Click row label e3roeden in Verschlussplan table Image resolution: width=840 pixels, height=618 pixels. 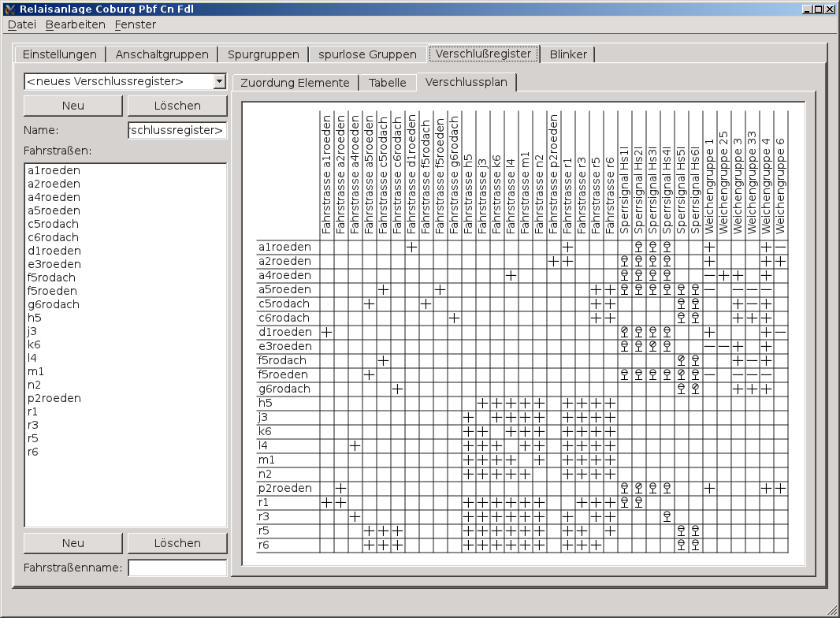pyautogui.click(x=284, y=346)
